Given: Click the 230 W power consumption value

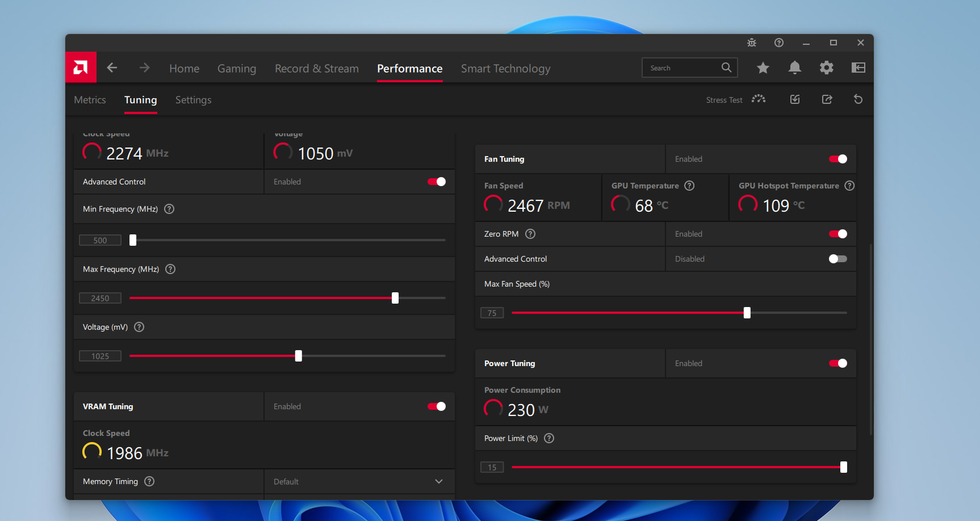Looking at the screenshot, I should pyautogui.click(x=528, y=410).
